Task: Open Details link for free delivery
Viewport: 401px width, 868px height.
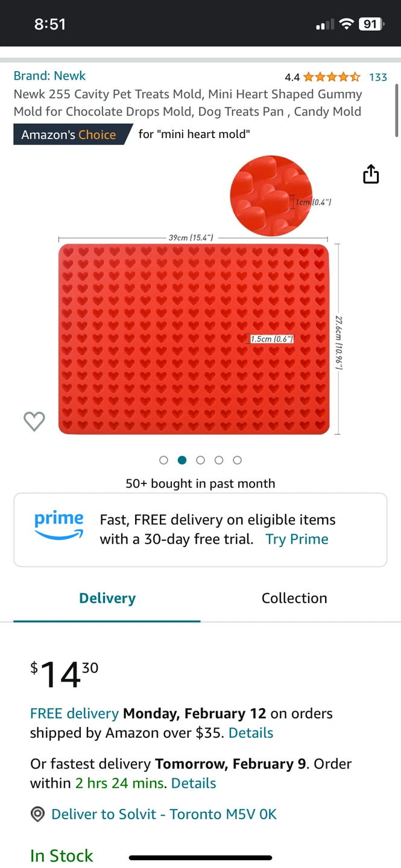Action: 251,733
